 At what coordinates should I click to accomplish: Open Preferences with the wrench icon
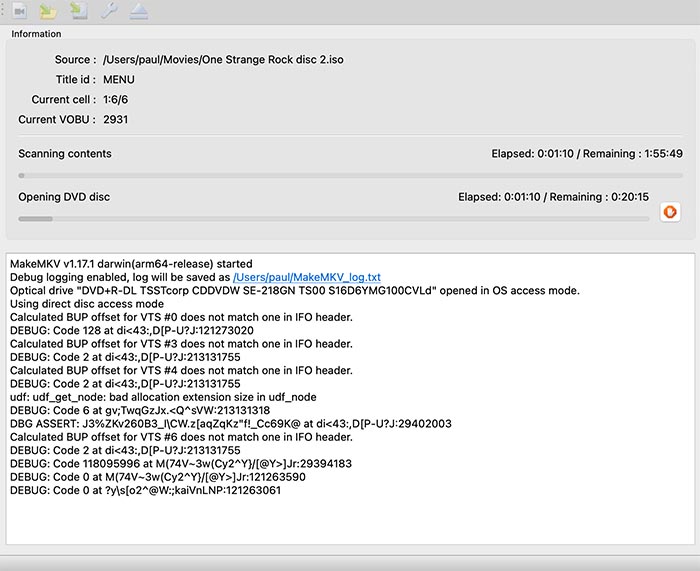(x=109, y=11)
